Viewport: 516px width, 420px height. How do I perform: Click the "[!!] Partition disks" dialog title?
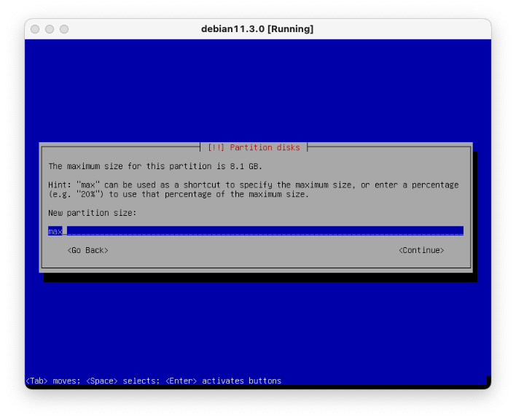pos(254,147)
